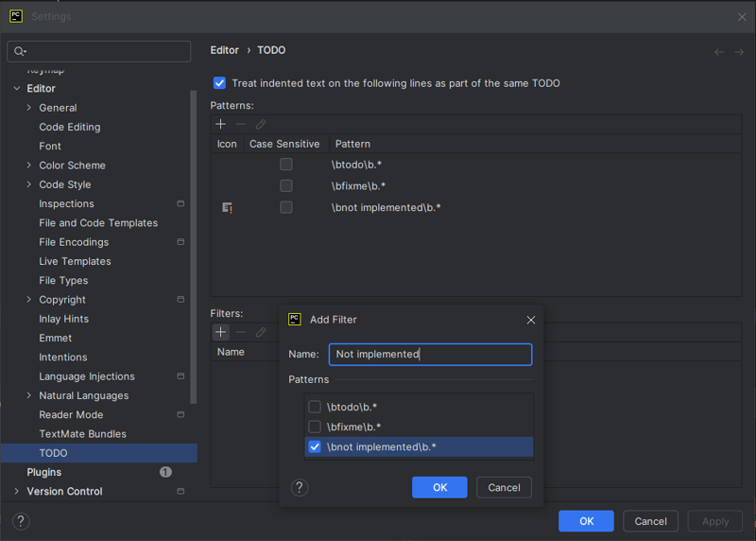Click Plugins update badge
Screen dimensions: 756x541
165,472
